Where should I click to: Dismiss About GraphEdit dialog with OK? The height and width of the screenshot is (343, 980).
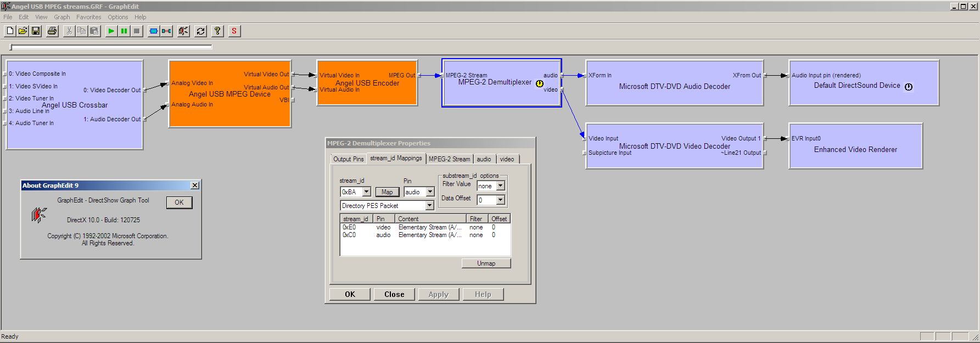(x=179, y=203)
